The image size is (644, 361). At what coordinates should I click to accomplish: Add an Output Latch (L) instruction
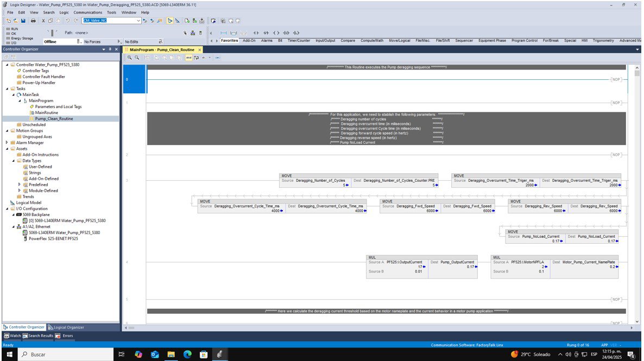pos(296,33)
